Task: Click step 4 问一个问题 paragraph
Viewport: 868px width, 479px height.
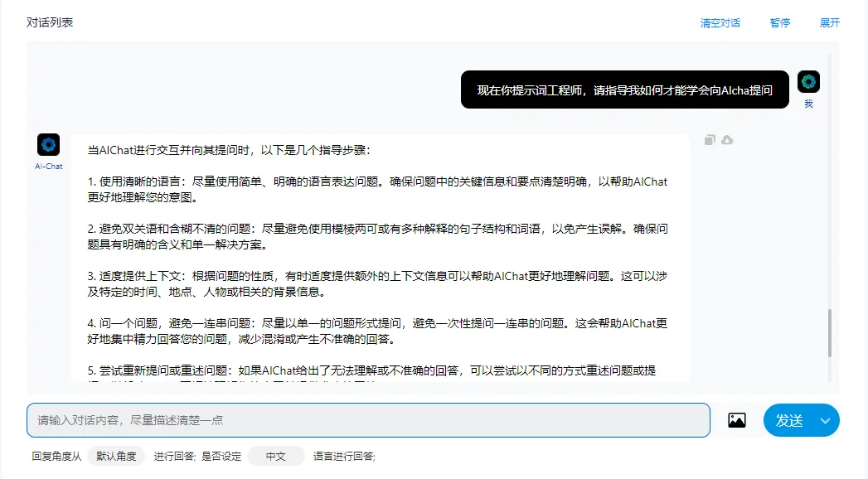Action: (377, 330)
